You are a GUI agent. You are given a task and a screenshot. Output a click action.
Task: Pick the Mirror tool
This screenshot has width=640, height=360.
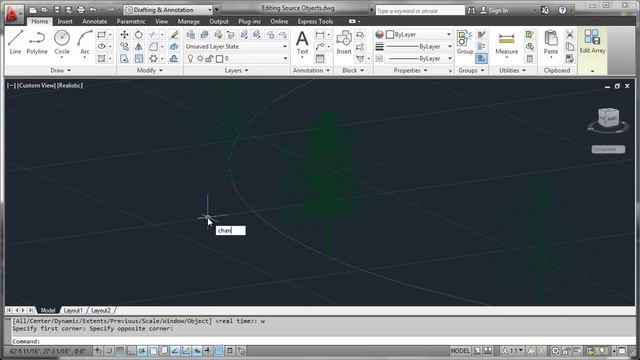click(x=139, y=47)
